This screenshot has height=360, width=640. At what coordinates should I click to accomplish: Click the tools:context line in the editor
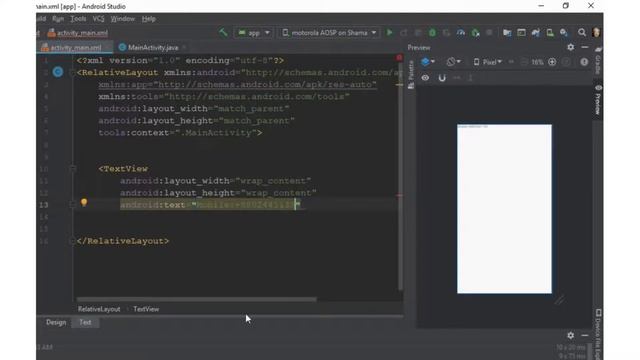tap(180, 133)
